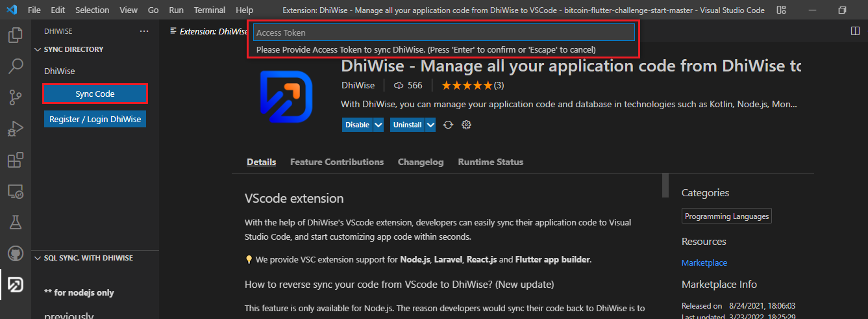Open the Testing flask view
The width and height of the screenshot is (868, 319).
pos(16,222)
